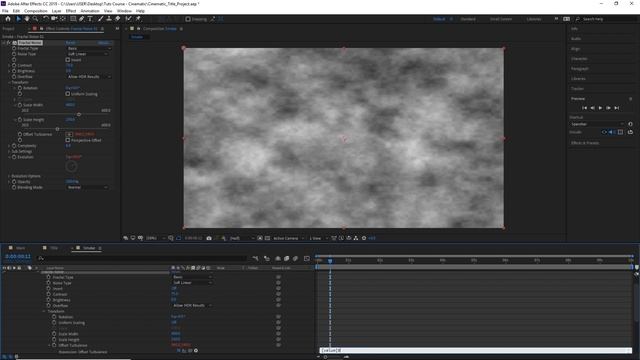Click the Offset Turbulence crosshair point picker

tap(69, 134)
